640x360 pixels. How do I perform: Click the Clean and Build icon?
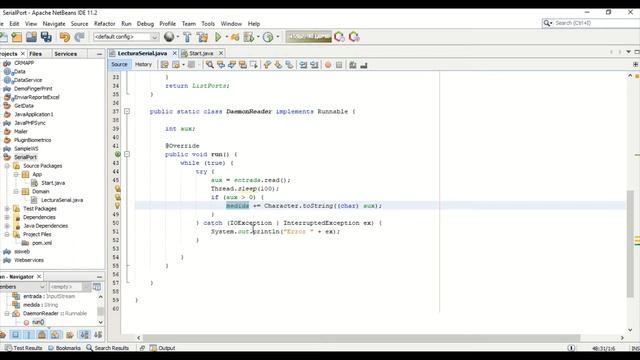click(x=202, y=37)
